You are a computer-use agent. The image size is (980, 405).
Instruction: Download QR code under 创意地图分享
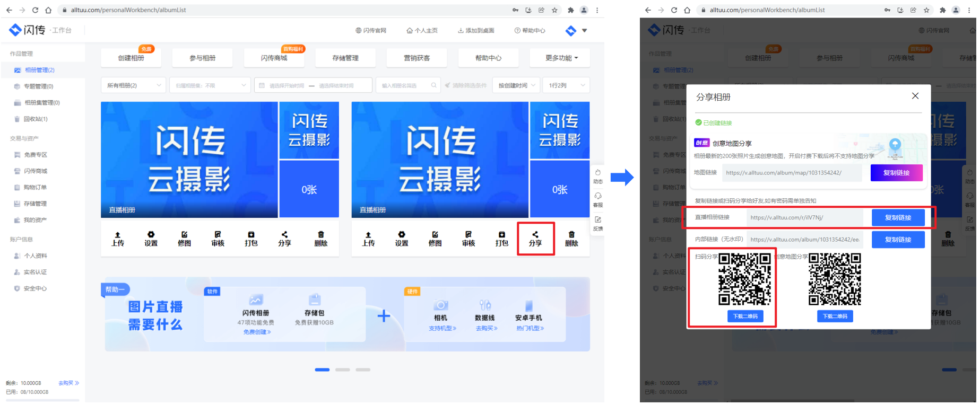[x=835, y=316]
